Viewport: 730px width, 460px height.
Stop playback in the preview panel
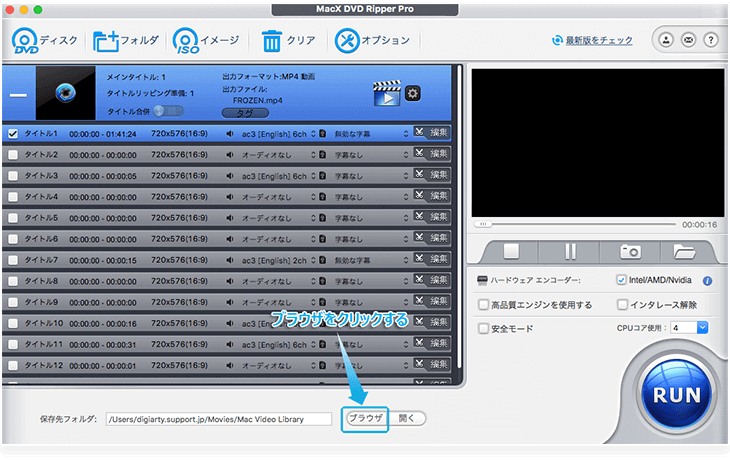(x=508, y=251)
